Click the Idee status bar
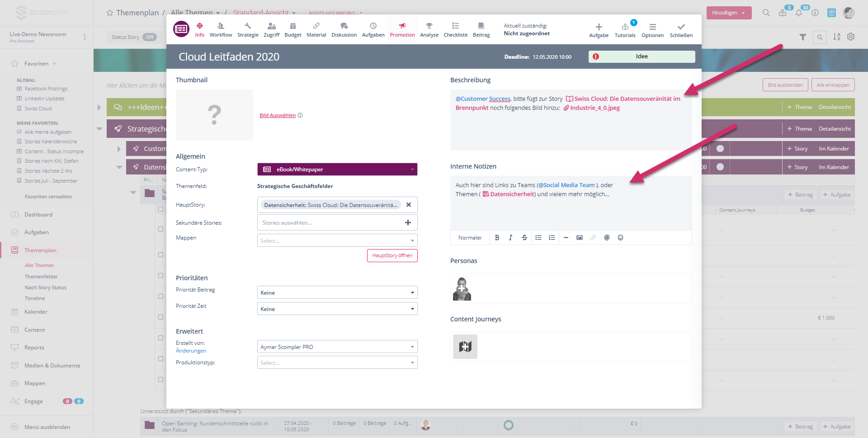 (x=641, y=57)
